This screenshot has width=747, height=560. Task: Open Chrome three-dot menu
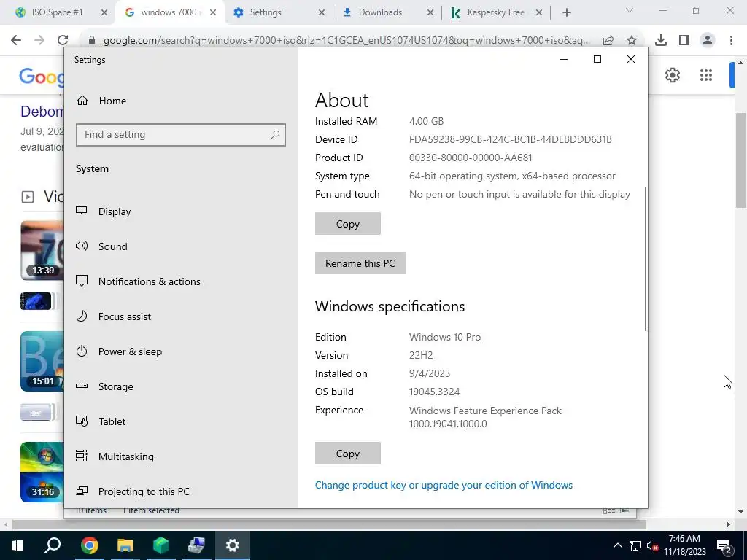(731, 40)
